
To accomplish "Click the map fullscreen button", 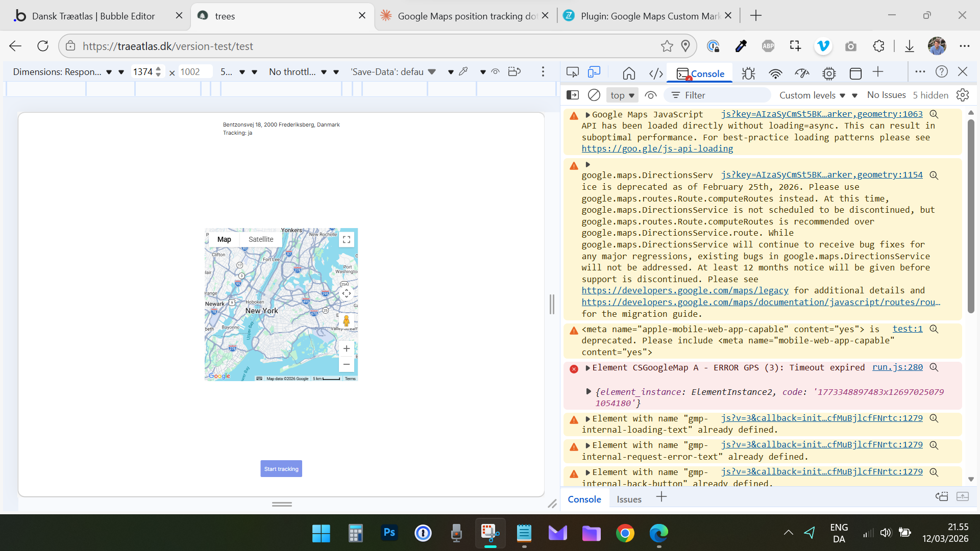I will click(x=347, y=240).
